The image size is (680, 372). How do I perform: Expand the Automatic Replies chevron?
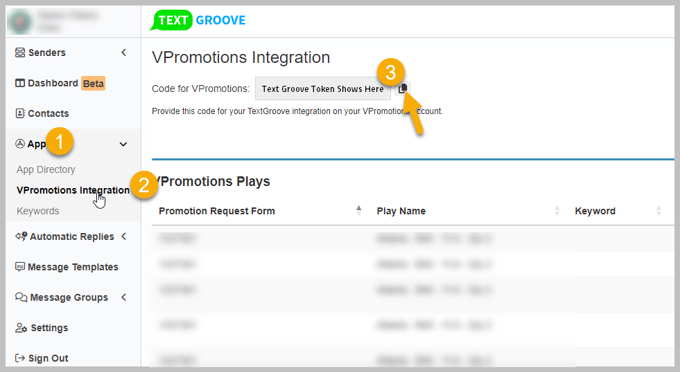click(124, 236)
